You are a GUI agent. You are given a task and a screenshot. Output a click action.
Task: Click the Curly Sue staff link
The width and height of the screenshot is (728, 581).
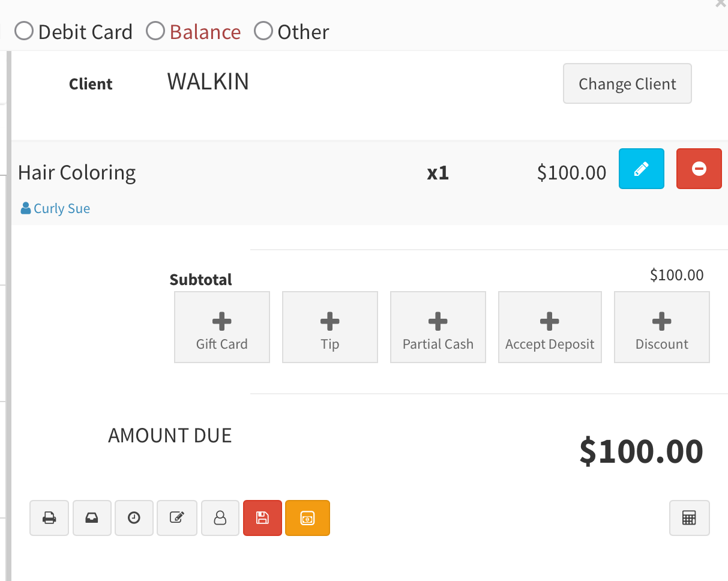tap(61, 209)
